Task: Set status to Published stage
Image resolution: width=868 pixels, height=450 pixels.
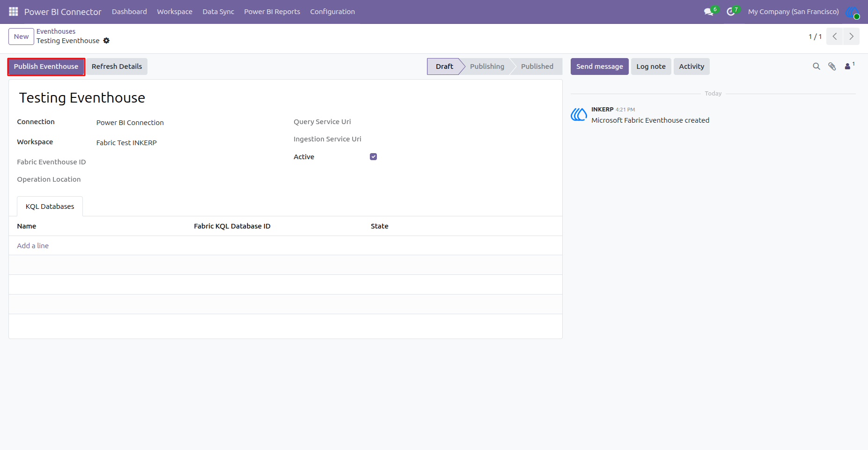Action: (537, 66)
